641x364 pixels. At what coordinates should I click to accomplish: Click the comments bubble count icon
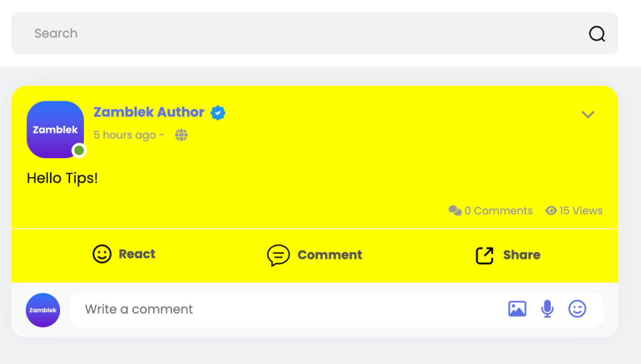pyautogui.click(x=455, y=210)
